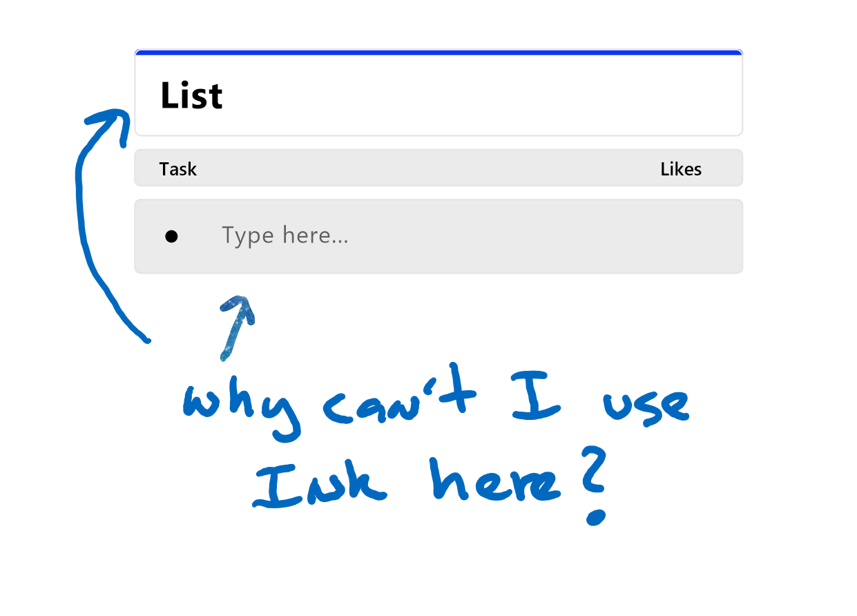Screen dimensions: 857x616
Task: Click the dot under the question mark
Action: pyautogui.click(x=595, y=517)
